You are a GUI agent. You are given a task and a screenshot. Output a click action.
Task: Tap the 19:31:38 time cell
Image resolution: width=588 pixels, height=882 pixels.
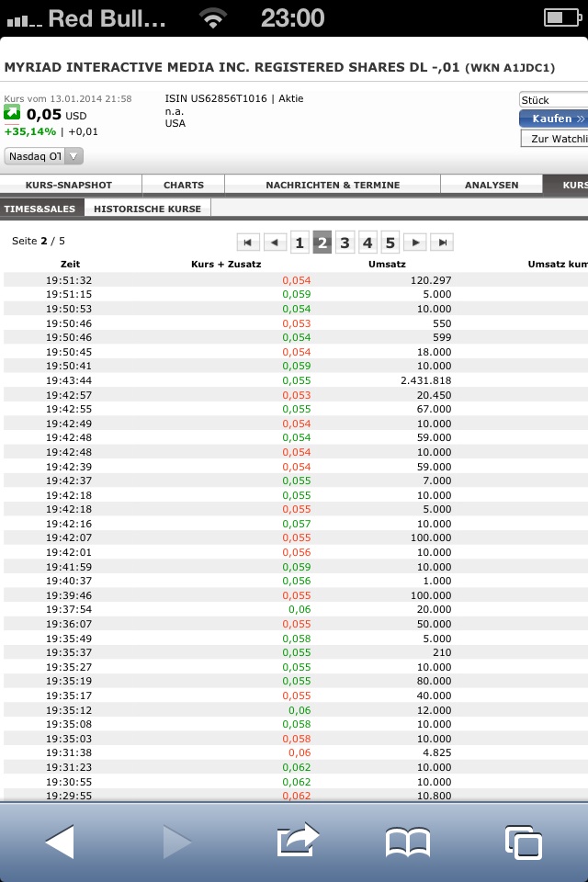[x=69, y=752]
